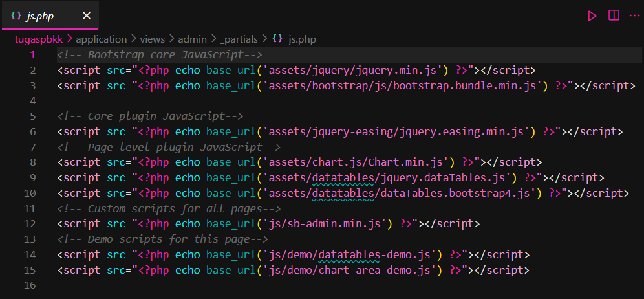Open the More Actions ellipsis menu
The height and width of the screenshot is (299, 644).
pyautogui.click(x=634, y=16)
